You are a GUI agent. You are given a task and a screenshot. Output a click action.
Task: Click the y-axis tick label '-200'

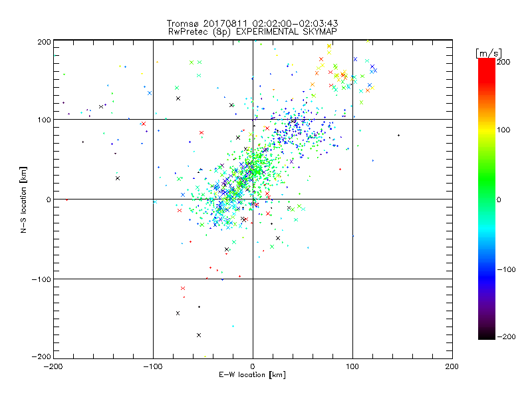tap(41, 356)
